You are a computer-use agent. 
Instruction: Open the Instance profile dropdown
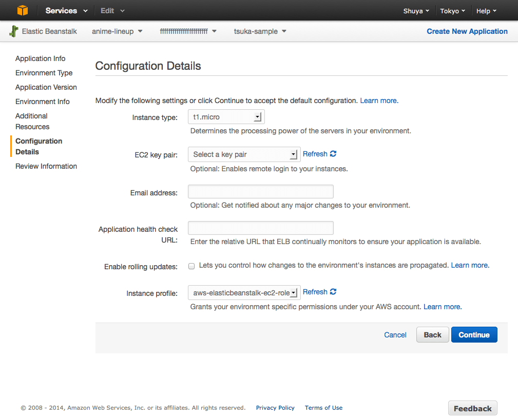[244, 293]
